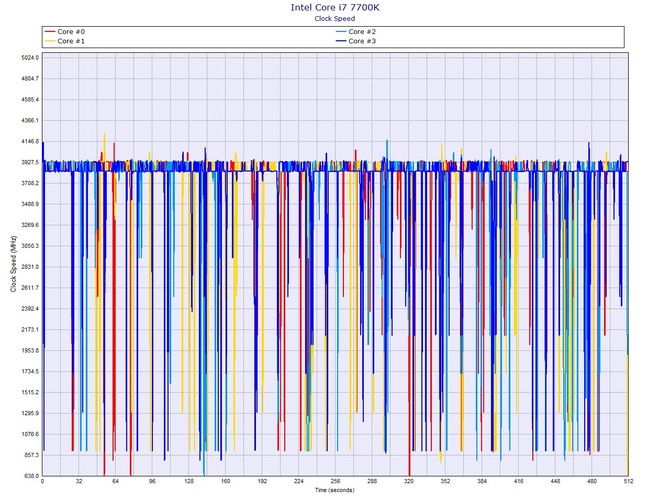Viewport: 670px width, 502px height.
Task: Click the yellow Core #1 legend line
Action: [50, 41]
